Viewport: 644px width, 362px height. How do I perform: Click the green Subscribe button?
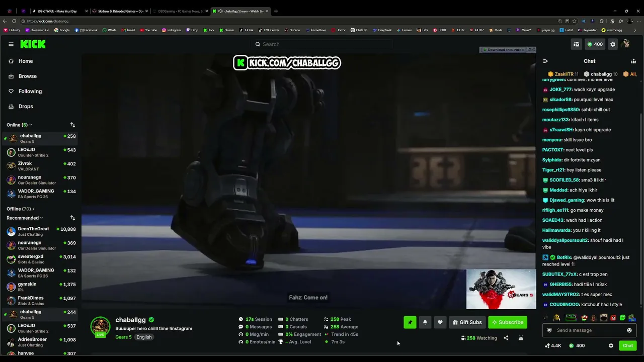(x=508, y=322)
